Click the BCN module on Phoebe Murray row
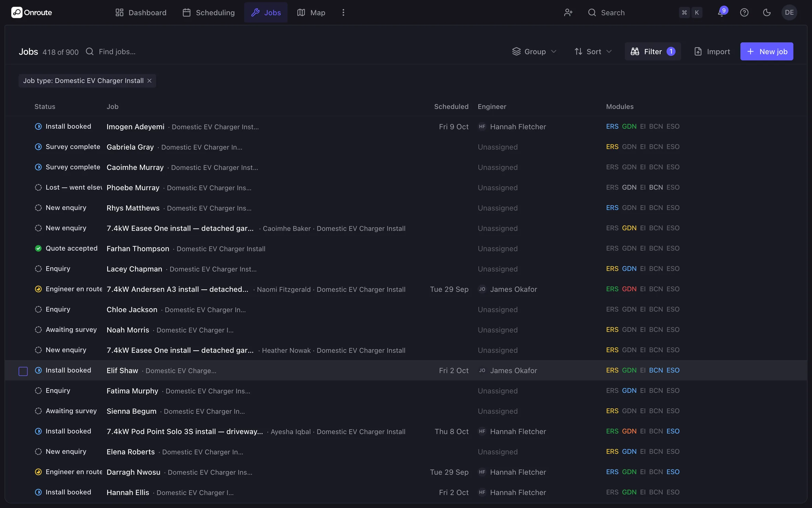This screenshot has height=508, width=812. [x=656, y=187]
